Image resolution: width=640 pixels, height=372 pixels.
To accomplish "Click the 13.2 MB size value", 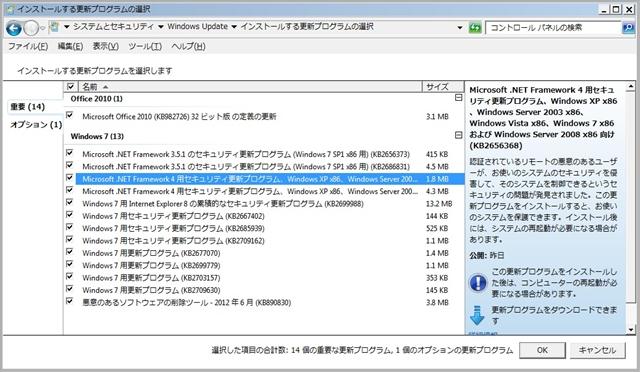I will click(439, 203).
